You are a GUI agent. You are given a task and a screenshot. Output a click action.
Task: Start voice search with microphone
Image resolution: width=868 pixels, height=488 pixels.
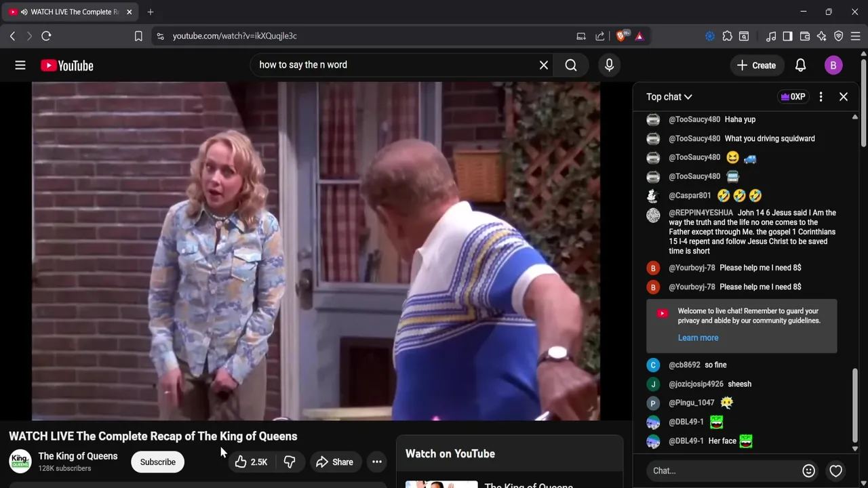(x=609, y=65)
